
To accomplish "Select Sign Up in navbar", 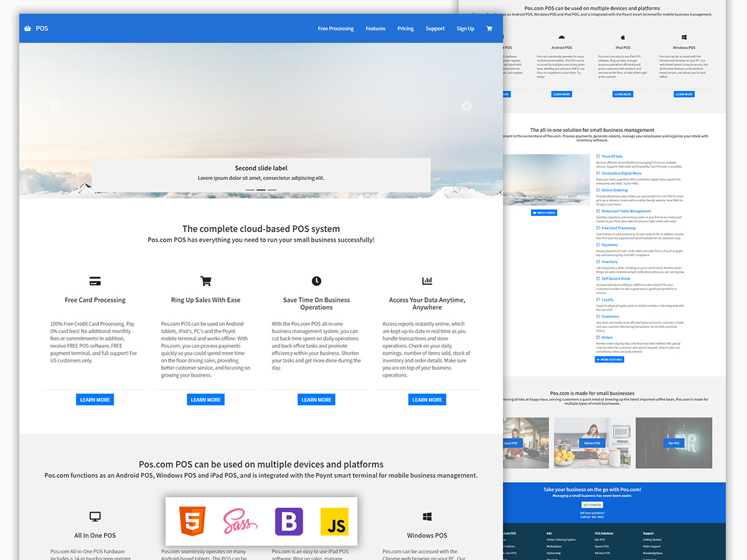I will [x=465, y=29].
